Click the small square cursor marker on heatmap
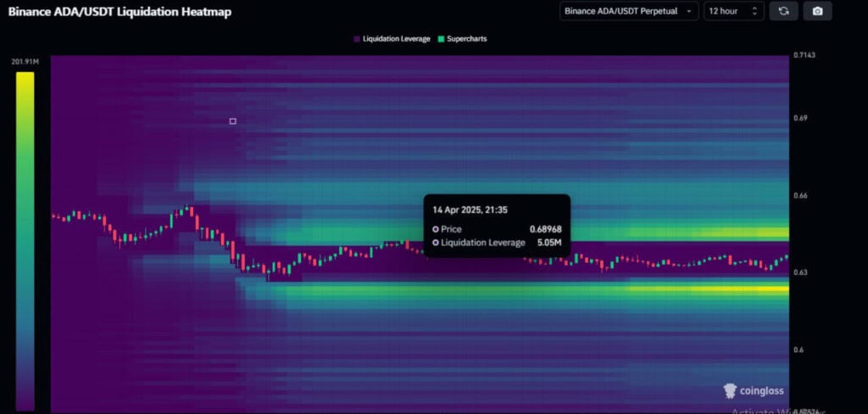The width and height of the screenshot is (868, 414). point(232,121)
